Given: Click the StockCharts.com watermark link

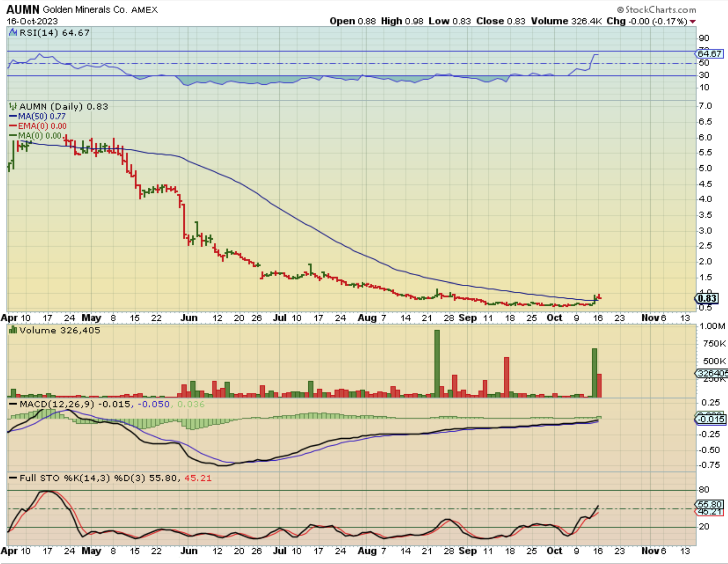Looking at the screenshot, I should [657, 10].
